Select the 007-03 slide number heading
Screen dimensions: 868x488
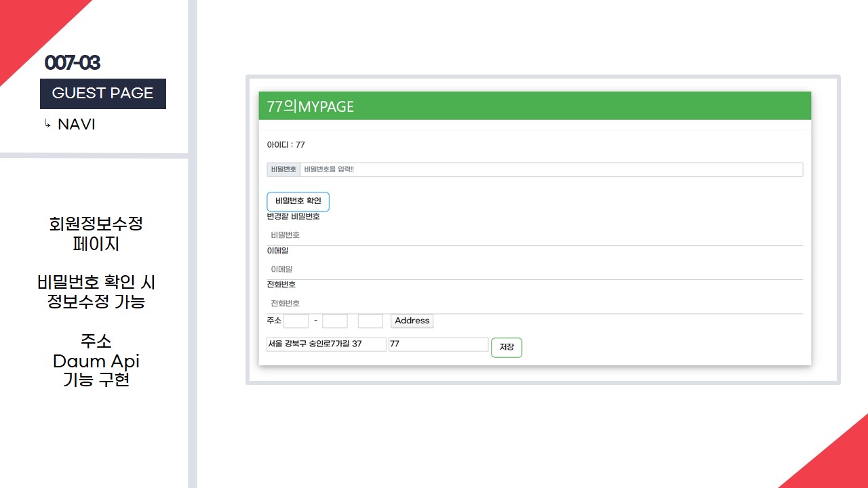click(x=73, y=63)
